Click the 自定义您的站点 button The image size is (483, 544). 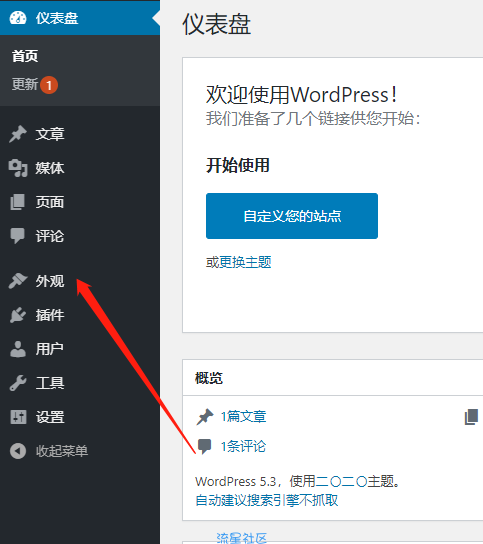pyautogui.click(x=292, y=216)
